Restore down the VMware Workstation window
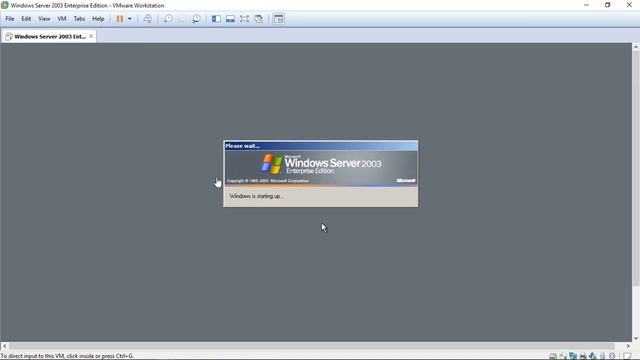The width and height of the screenshot is (640, 360). tap(607, 5)
